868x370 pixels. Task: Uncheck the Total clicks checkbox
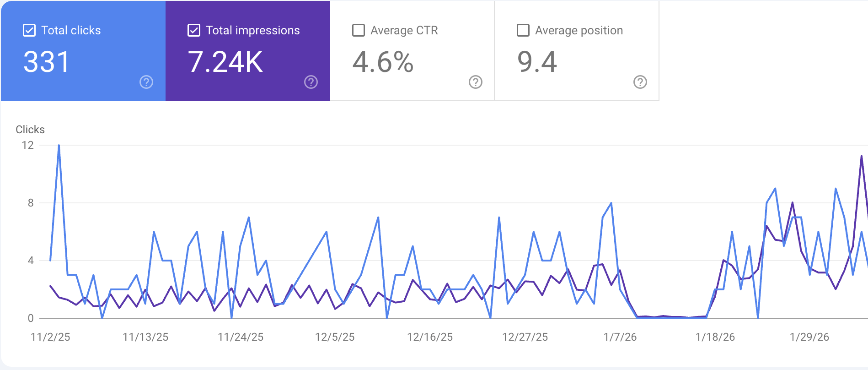pyautogui.click(x=29, y=31)
